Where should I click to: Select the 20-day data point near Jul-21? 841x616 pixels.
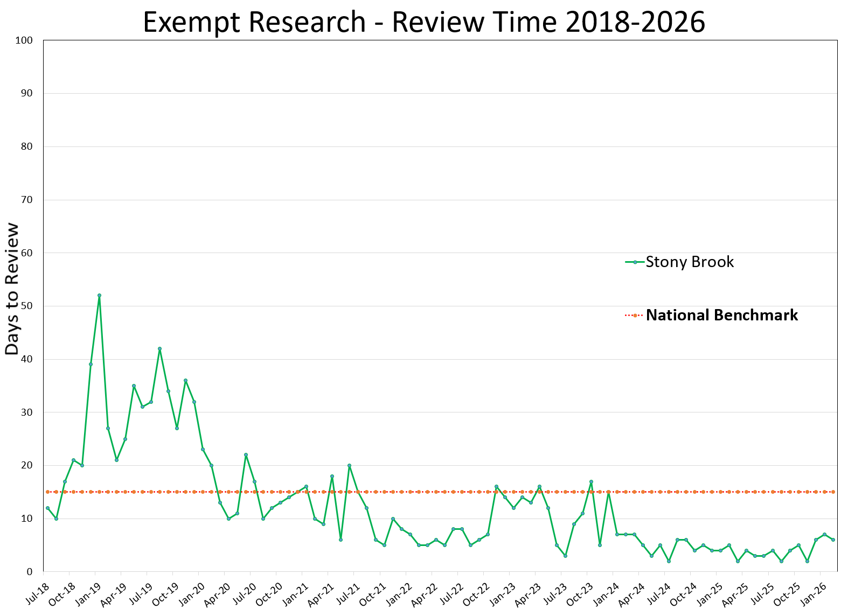pos(349,465)
